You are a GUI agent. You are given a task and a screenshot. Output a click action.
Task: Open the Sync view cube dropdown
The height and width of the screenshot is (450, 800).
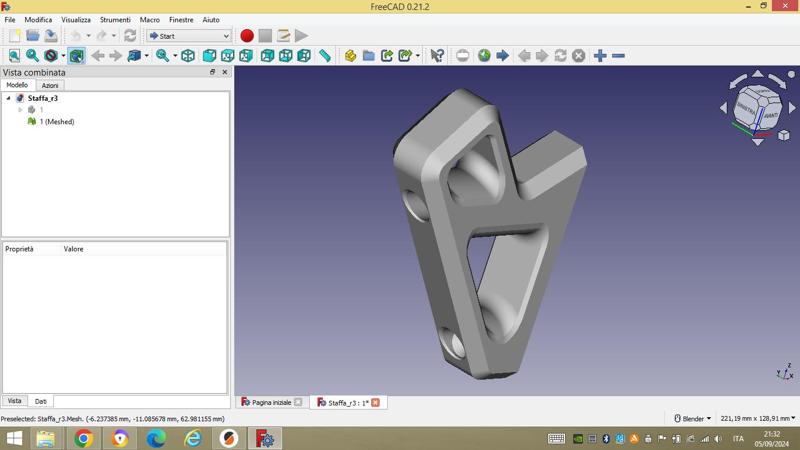click(147, 56)
